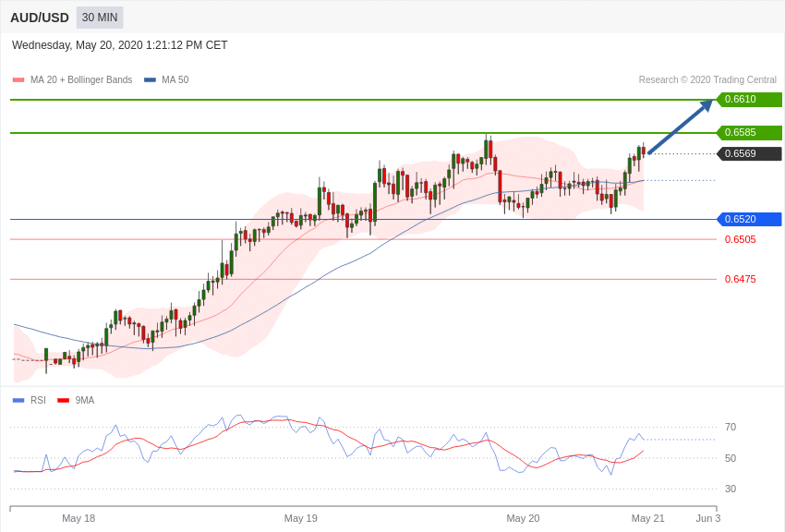
Task: Click the 0.6475 support level label
Action: pyautogui.click(x=741, y=279)
